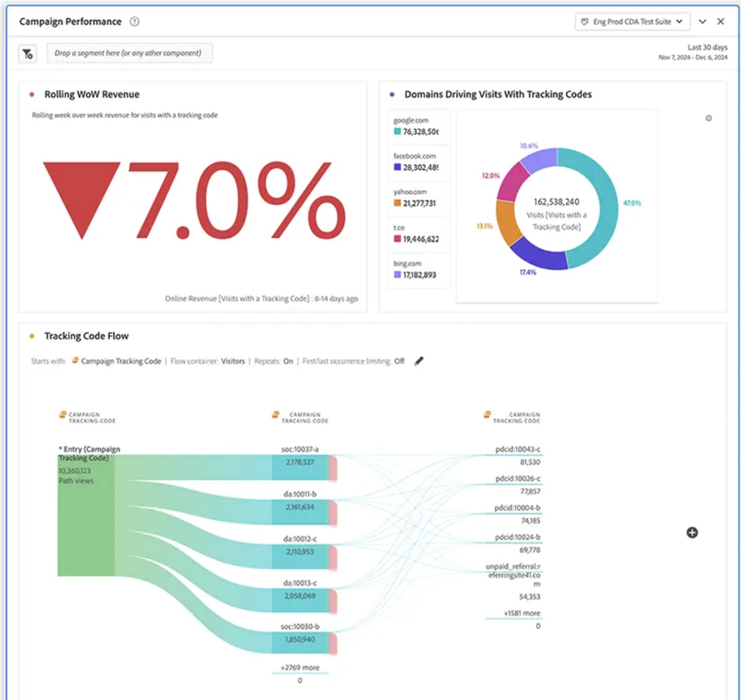Enable First/last occurrence limiting
The image size is (741, 700).
tap(398, 361)
